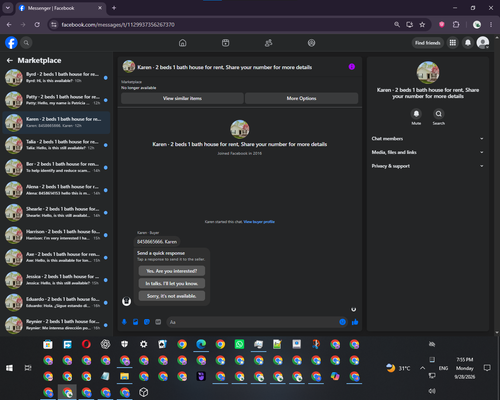
Task: Click the red shield extension icon
Action: [x=442, y=25]
